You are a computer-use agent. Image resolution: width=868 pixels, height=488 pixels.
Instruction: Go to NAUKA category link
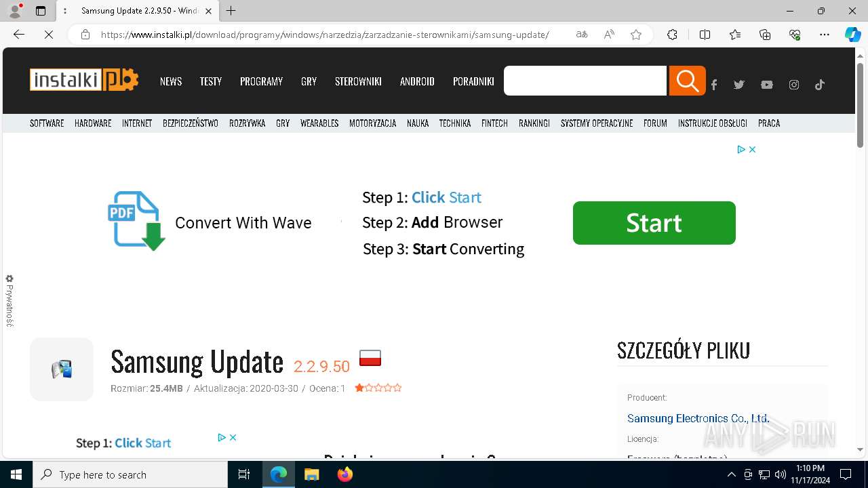418,123
